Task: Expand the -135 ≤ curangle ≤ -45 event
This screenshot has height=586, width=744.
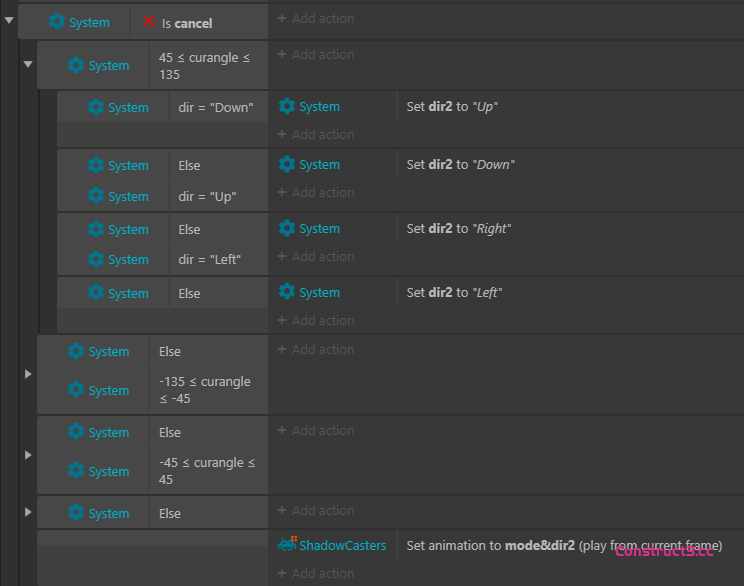Action: (x=28, y=373)
